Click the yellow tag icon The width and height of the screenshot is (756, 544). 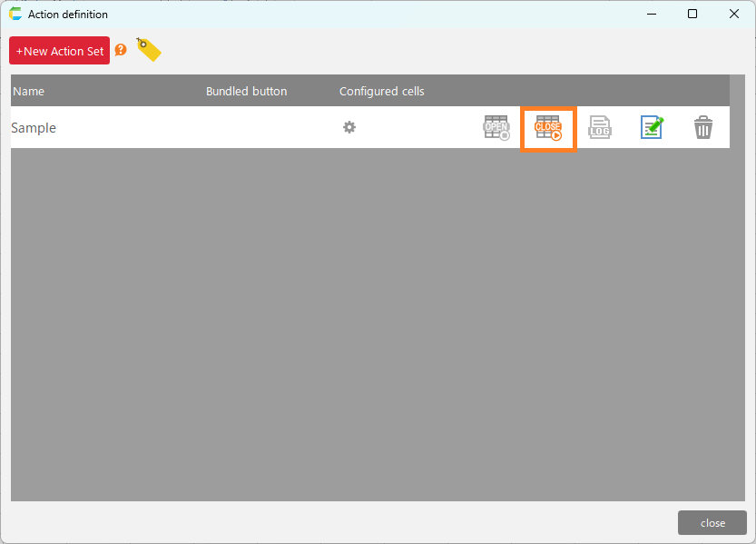[149, 49]
